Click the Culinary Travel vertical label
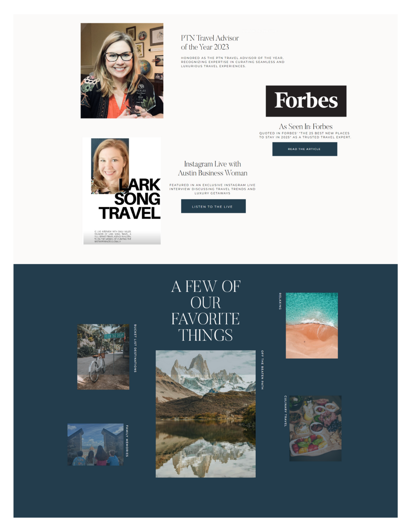The image size is (411, 532). pos(285,411)
